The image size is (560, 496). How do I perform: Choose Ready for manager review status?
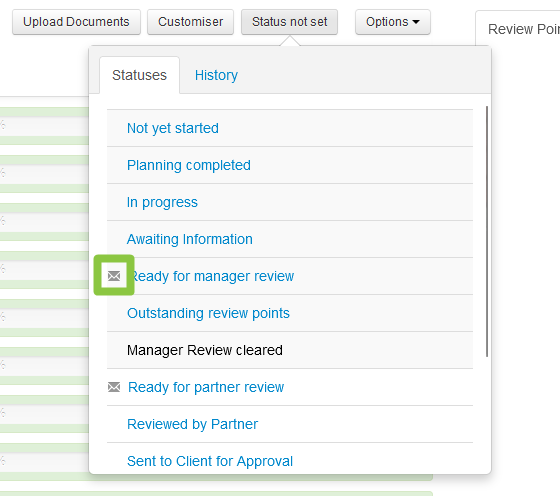[x=212, y=276]
